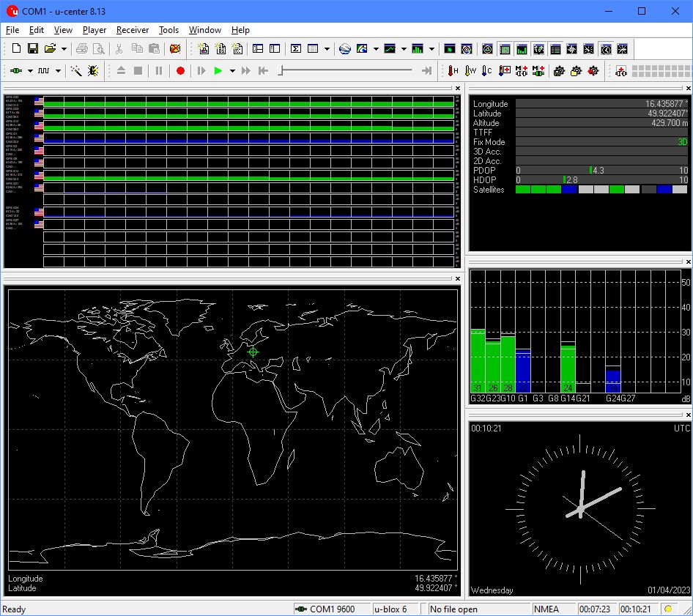The image size is (693, 616).
Task: Click the Hot start thermometer icon
Action: click(x=453, y=71)
